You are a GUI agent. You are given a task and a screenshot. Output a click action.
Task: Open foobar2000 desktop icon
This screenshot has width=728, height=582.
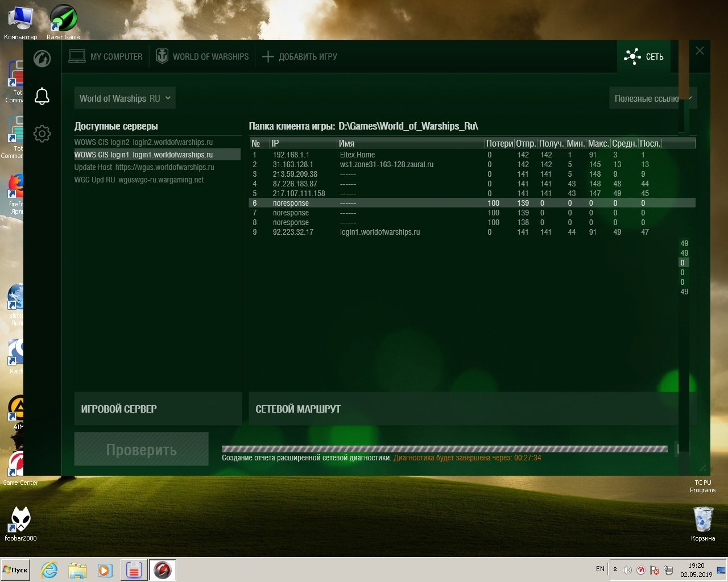point(20,523)
